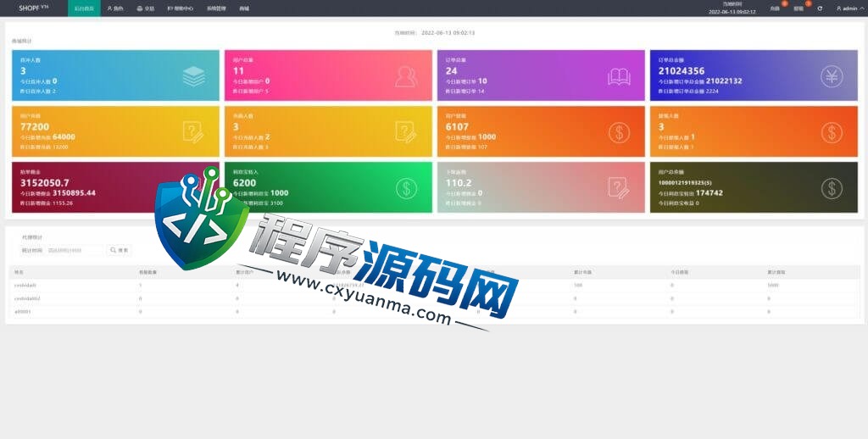Click the layered stack icon on the blue card

click(194, 76)
